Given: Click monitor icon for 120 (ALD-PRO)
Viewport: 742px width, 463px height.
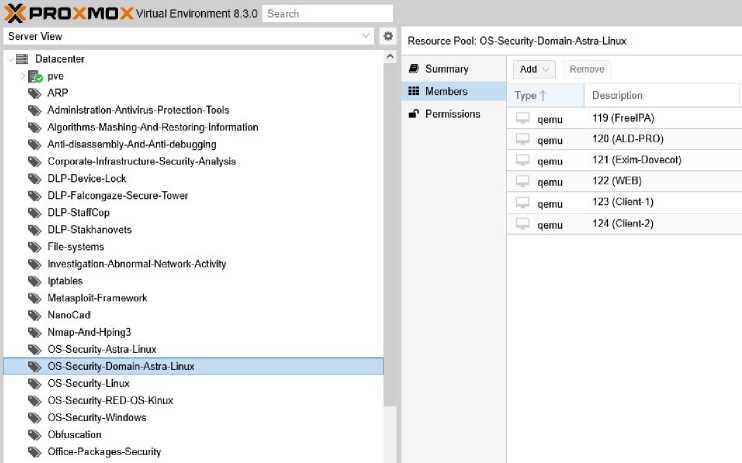Looking at the screenshot, I should pos(522,139).
